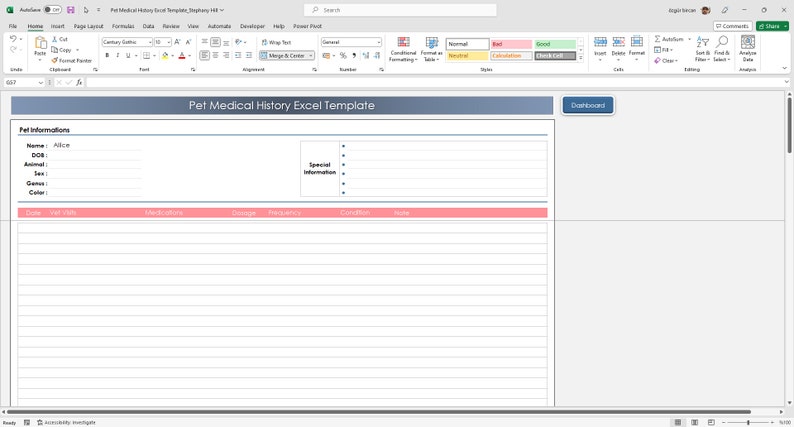Open Find & Select
The height and width of the screenshot is (427, 794).
(722, 49)
